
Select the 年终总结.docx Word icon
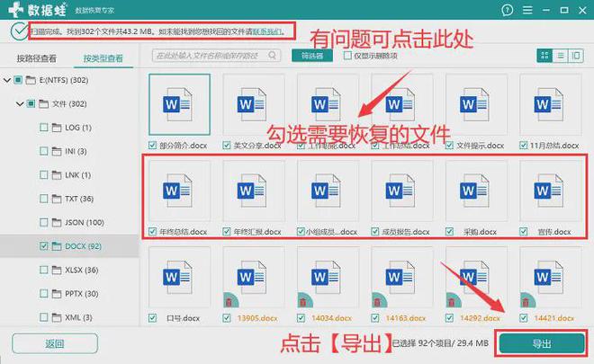pos(177,191)
